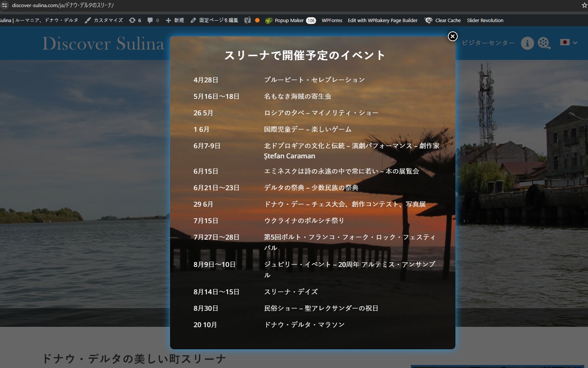588x368 pixels.
Task: Open Slider Revolution menu
Action: tap(485, 21)
